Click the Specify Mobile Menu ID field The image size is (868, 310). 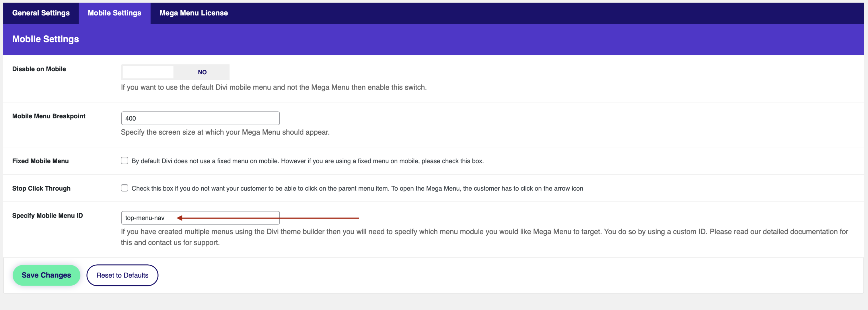pyautogui.click(x=201, y=218)
